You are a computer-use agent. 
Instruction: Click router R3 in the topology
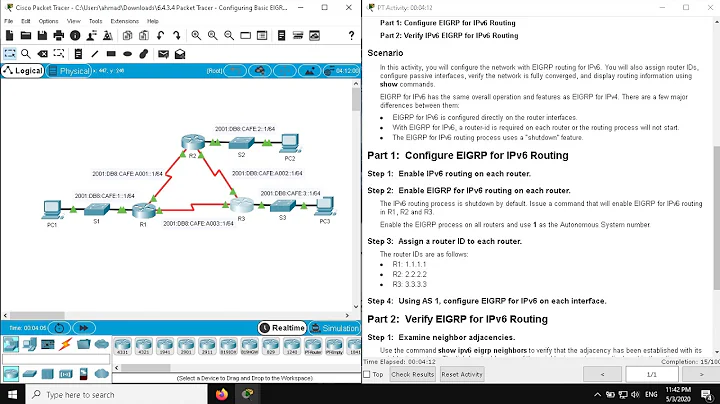click(242, 205)
